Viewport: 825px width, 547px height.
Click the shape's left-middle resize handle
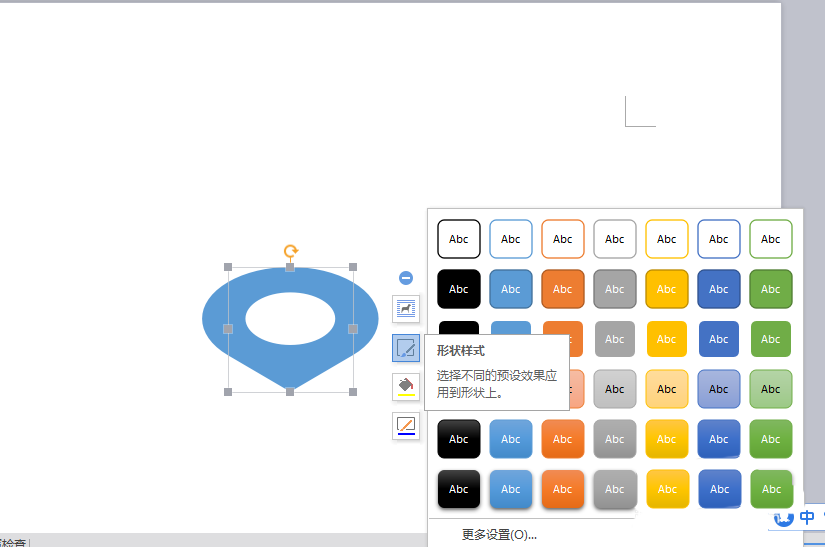click(x=228, y=329)
